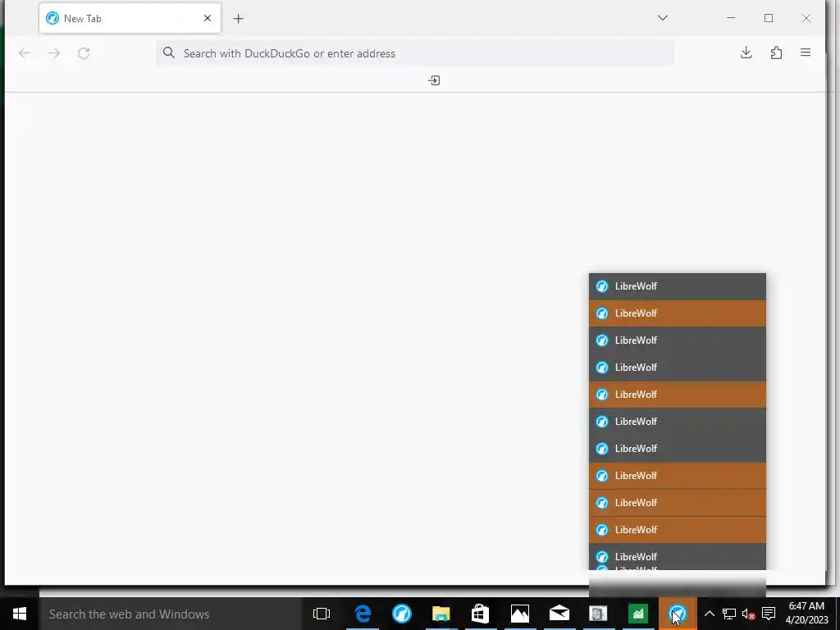Expand the list all tabs chevron

point(663,18)
